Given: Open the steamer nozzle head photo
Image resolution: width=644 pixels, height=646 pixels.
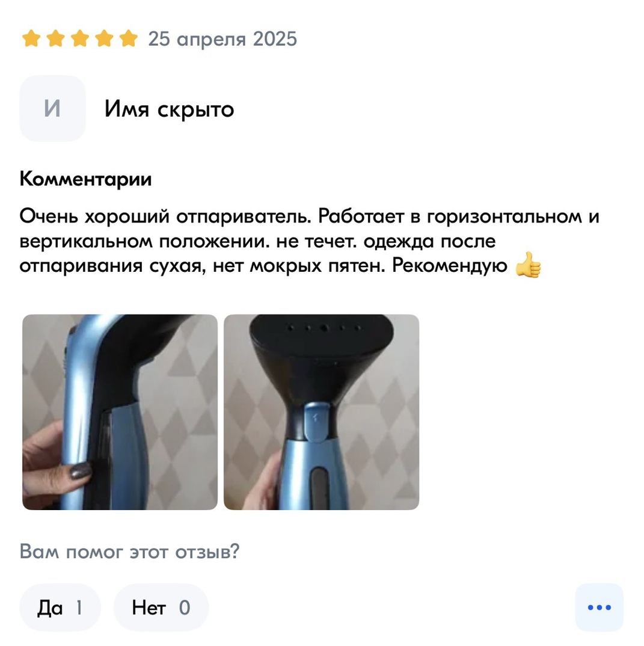Looking at the screenshot, I should [x=322, y=412].
